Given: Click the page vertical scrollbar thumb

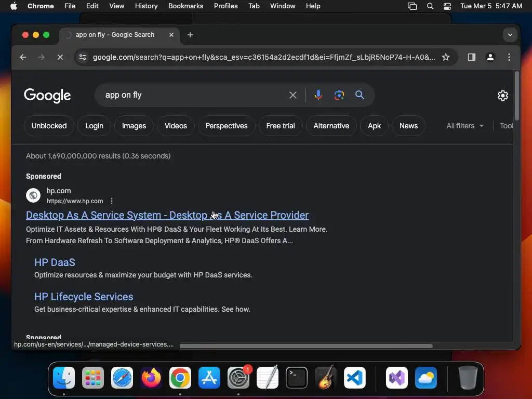Looking at the screenshot, I should (x=517, y=96).
